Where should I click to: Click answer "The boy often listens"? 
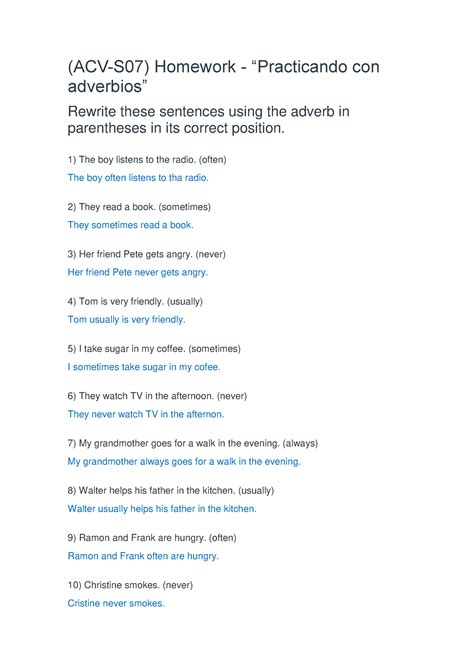pos(138,178)
